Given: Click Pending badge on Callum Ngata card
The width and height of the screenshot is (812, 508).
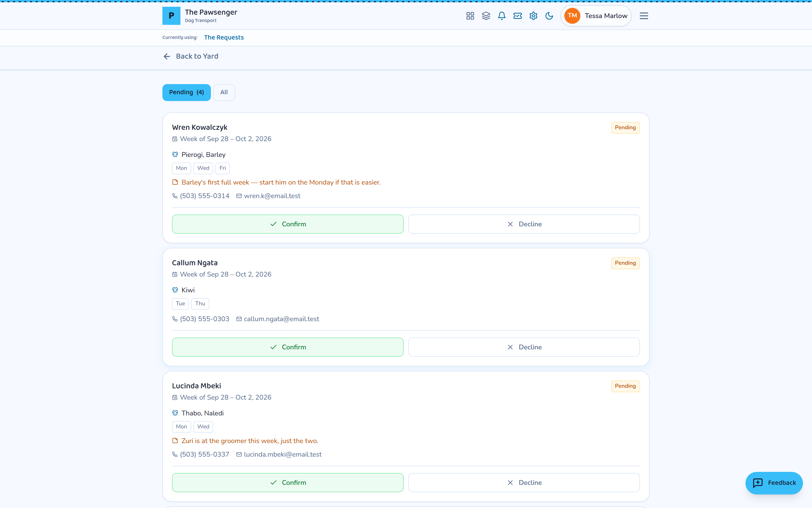Looking at the screenshot, I should click(x=625, y=263).
